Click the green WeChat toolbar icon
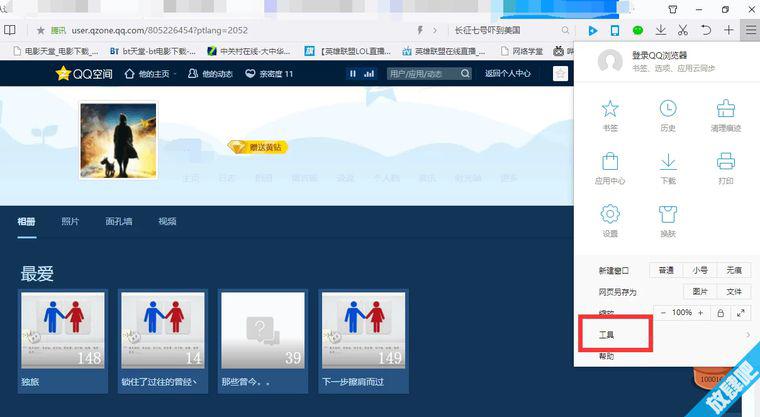 [638, 31]
